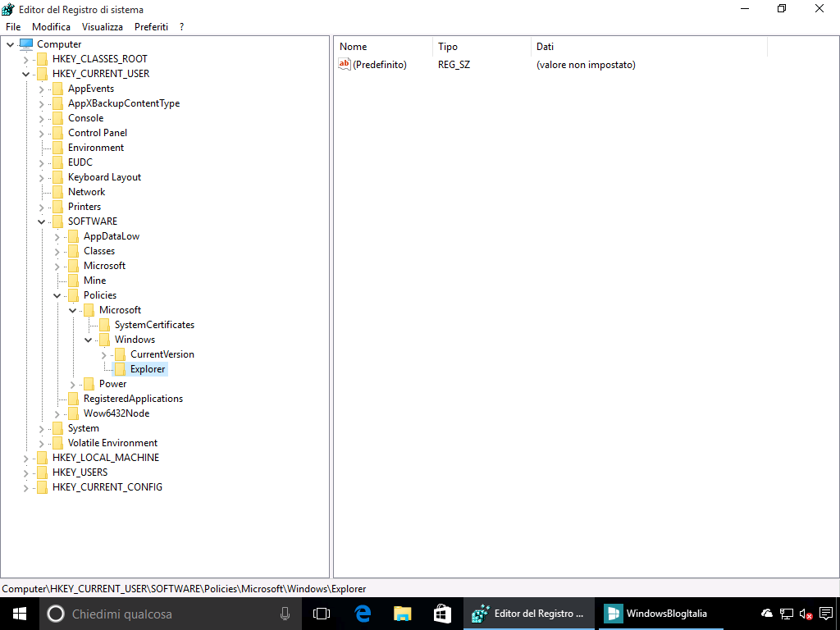
Task: Select Microsoft key under SOFTWARE
Action: 104,266
